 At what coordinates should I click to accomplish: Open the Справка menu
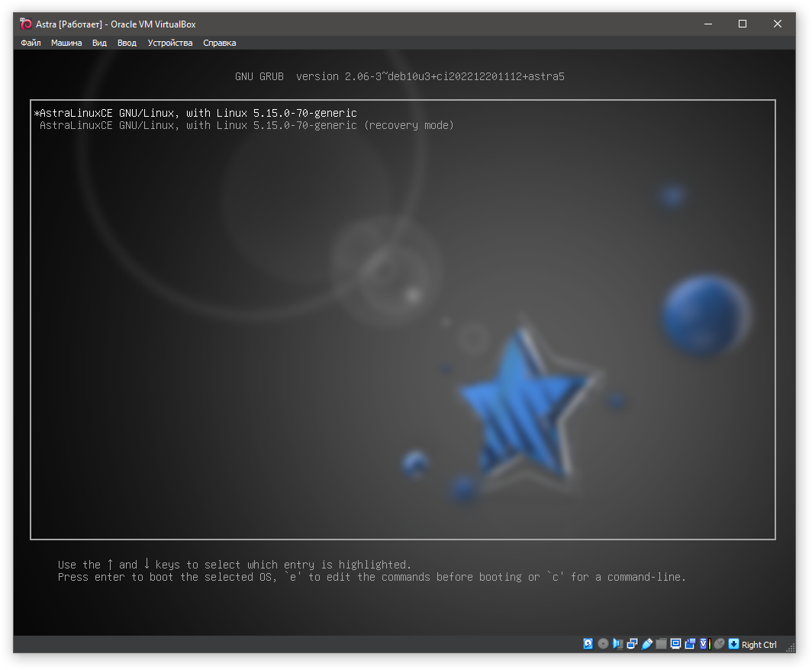pos(220,43)
